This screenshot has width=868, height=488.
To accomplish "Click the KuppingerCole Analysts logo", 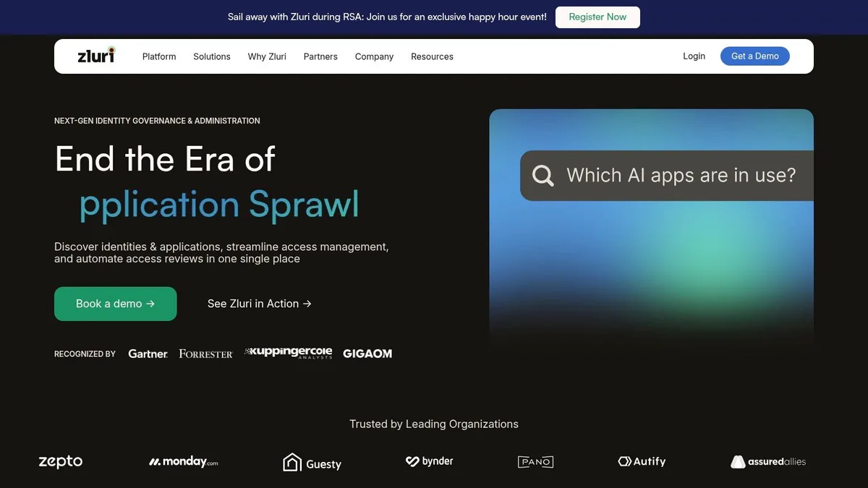I will 289,353.
